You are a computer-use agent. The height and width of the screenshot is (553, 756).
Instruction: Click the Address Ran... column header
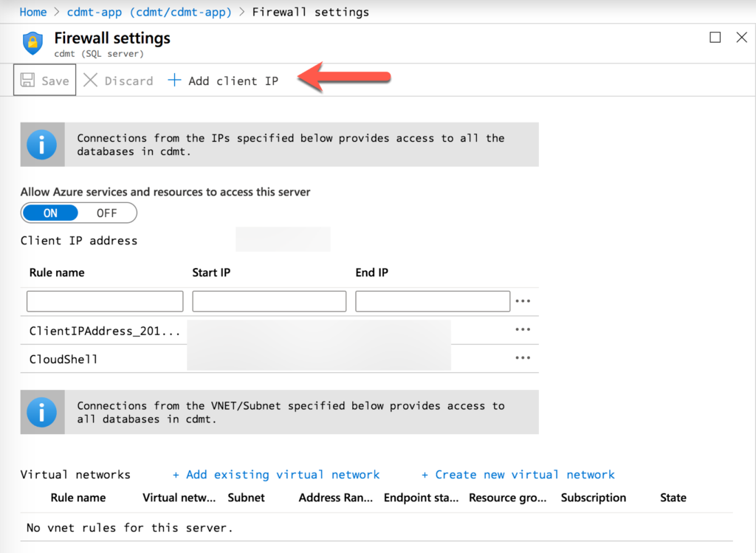[x=336, y=498]
